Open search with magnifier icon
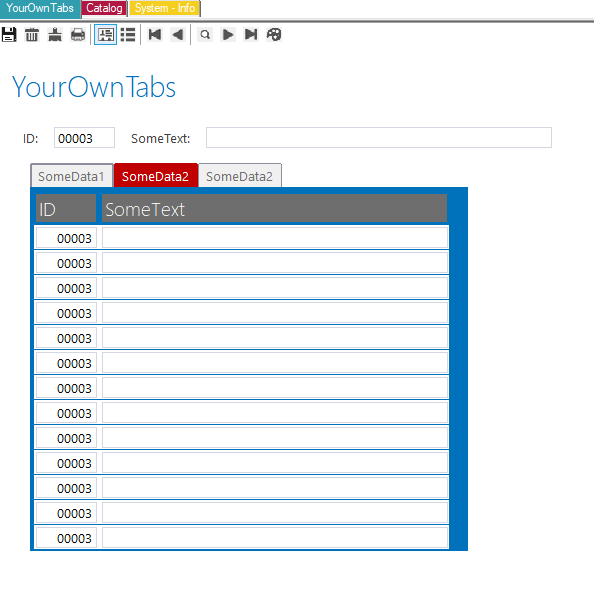The image size is (594, 589). (x=205, y=34)
